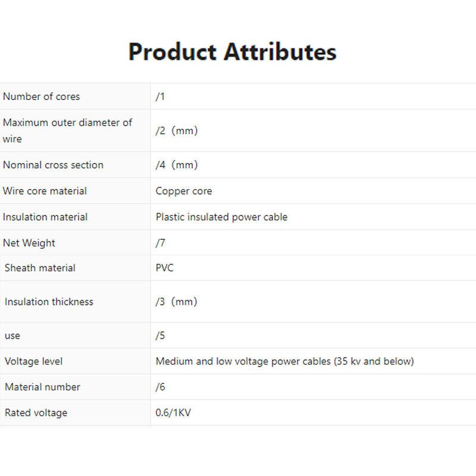
Task: Click the Product Attributes heading
Action: [232, 52]
